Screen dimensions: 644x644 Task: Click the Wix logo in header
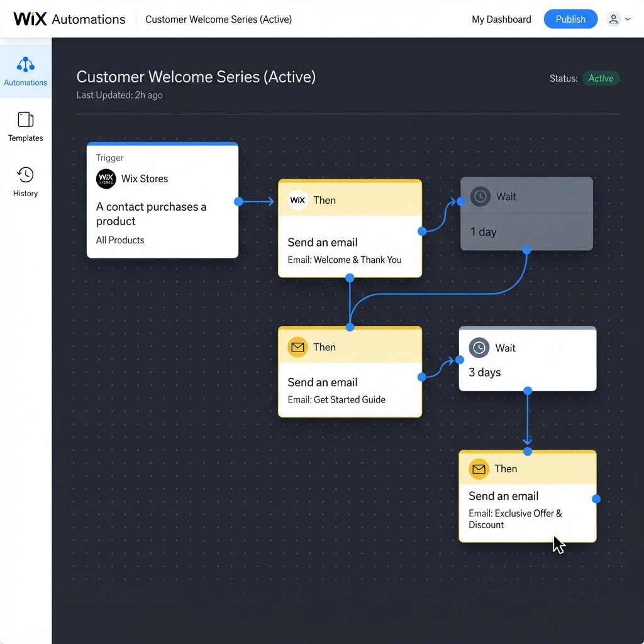[30, 19]
